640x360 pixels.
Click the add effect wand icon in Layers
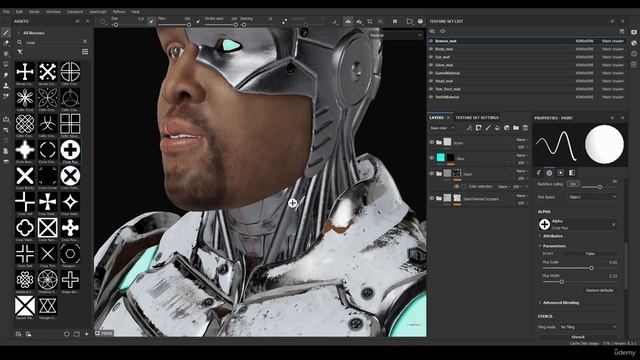pos(469,128)
